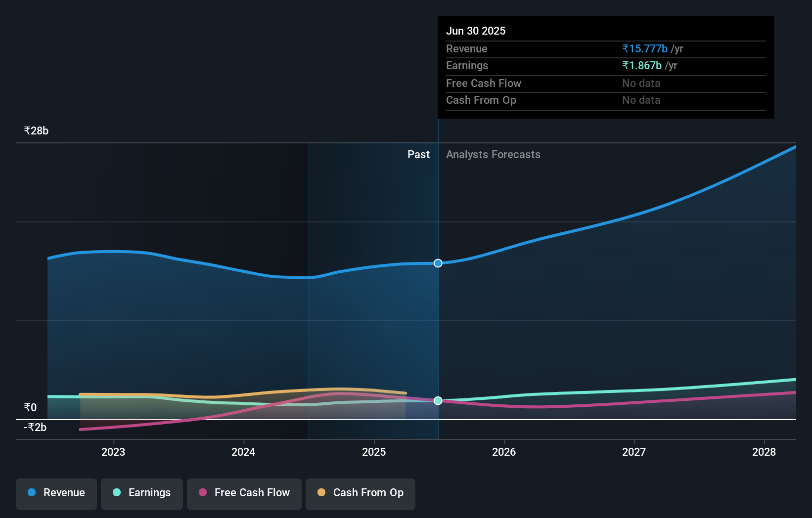This screenshot has width=812, height=518.
Task: Click the 2026 year label on the axis
Action: [503, 452]
